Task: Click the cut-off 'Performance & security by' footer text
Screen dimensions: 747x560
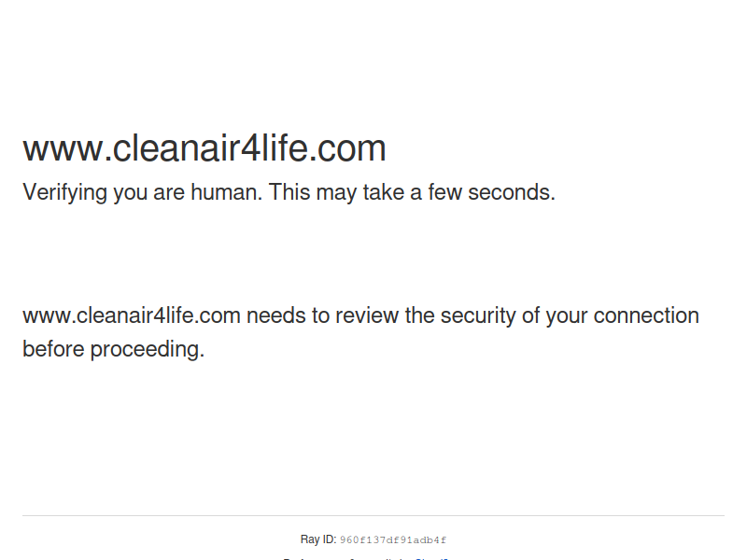Action: [346, 558]
